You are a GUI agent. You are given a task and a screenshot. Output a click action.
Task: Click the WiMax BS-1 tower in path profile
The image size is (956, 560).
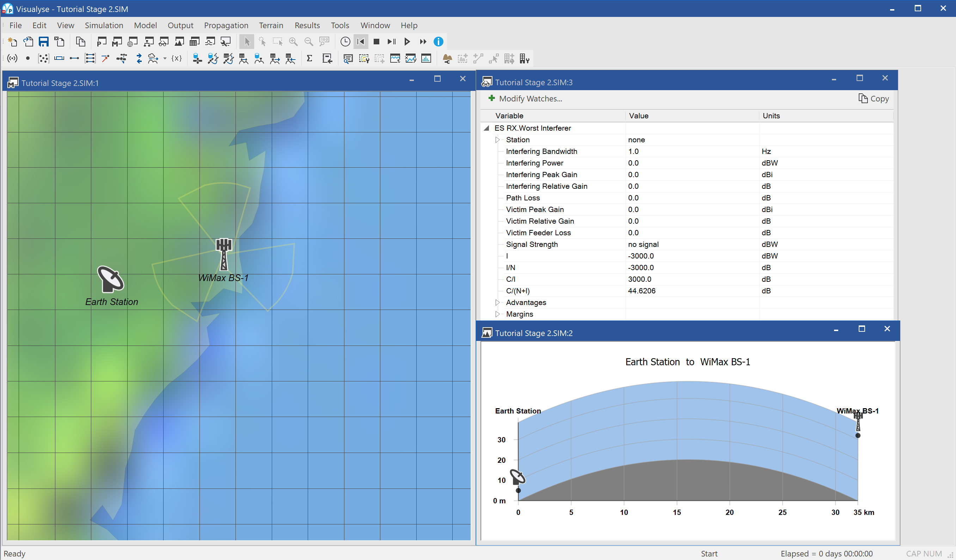pos(858,422)
